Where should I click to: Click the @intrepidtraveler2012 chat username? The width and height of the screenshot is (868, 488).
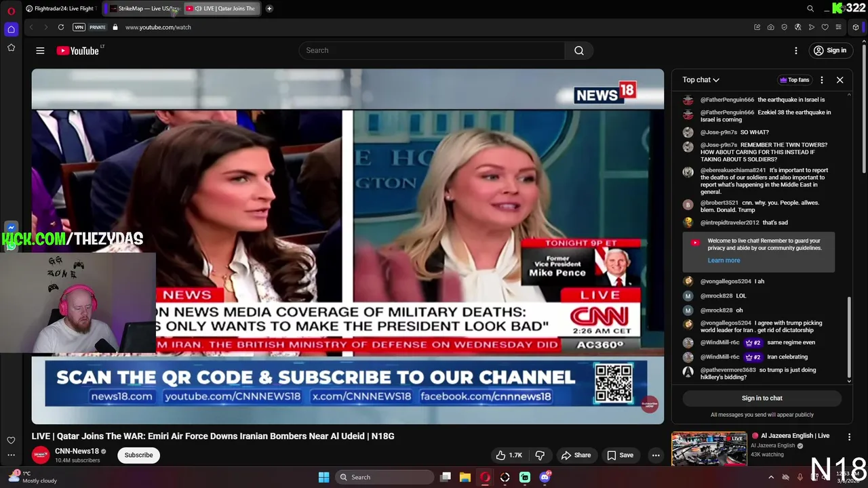click(730, 222)
